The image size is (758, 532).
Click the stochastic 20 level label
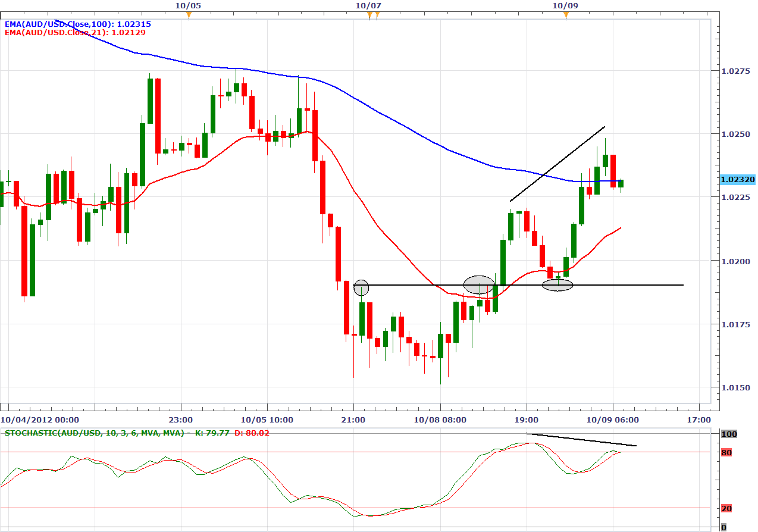click(x=726, y=508)
